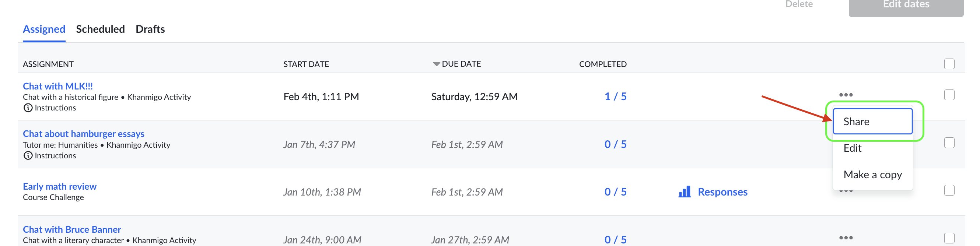Click the Edit dates button
The height and width of the screenshot is (246, 980).
coord(906,6)
